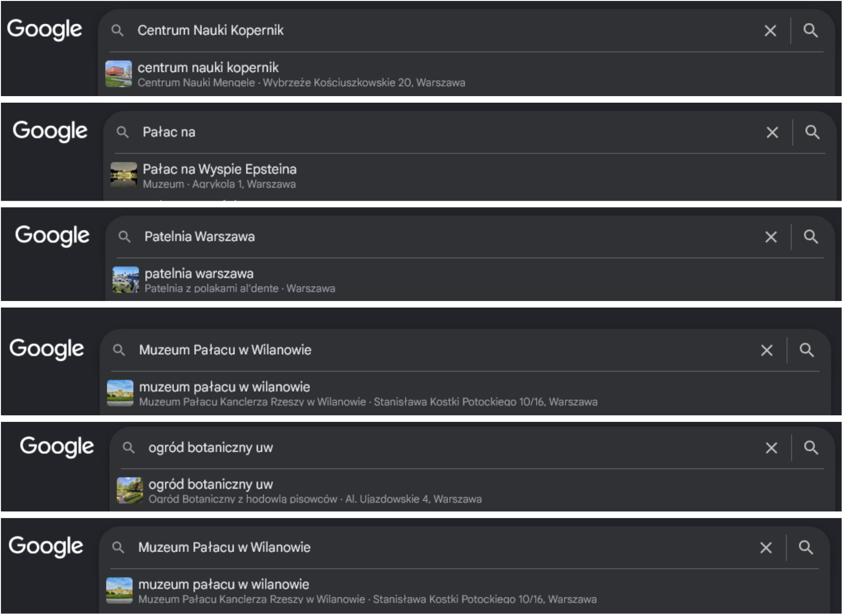Clear the Pałac na search query
The image size is (844, 616).
click(x=772, y=133)
